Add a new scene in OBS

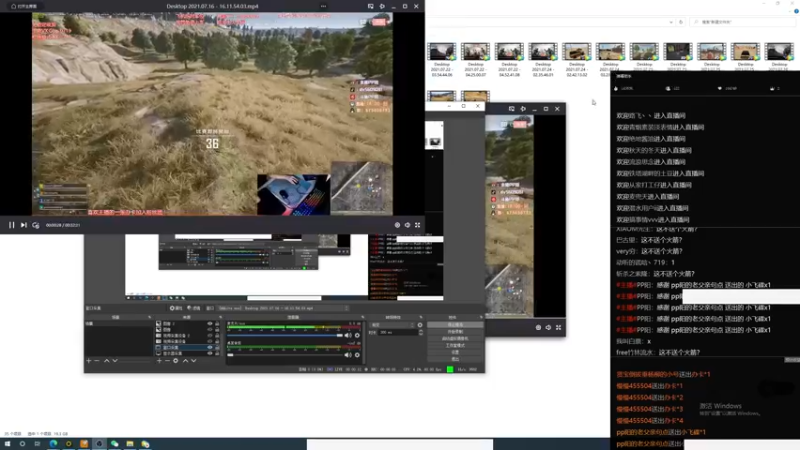(x=89, y=361)
